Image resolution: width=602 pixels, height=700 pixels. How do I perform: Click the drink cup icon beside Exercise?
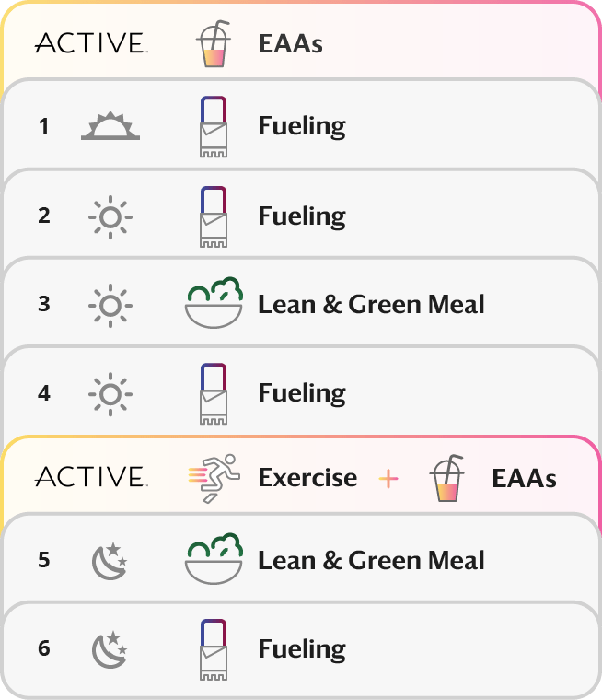[446, 479]
